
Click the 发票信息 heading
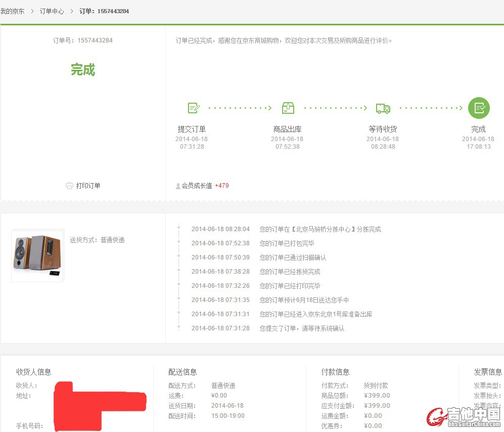tap(488, 372)
